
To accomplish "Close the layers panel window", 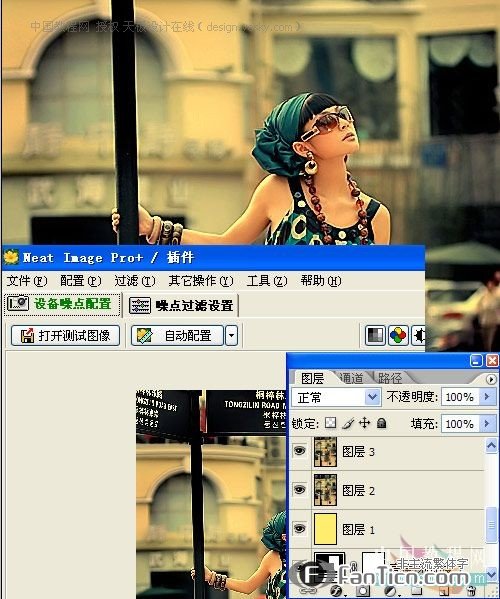I will (x=492, y=360).
